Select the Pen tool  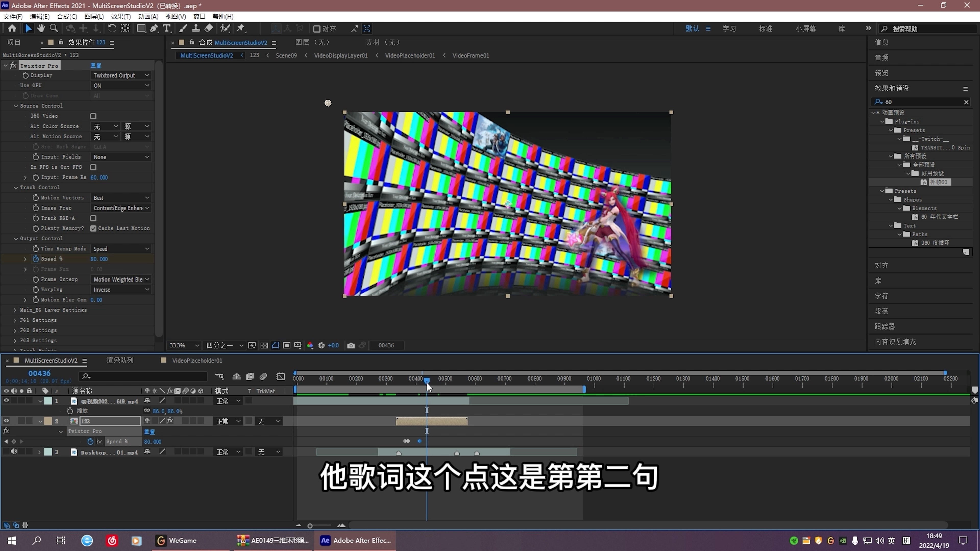[154, 28]
